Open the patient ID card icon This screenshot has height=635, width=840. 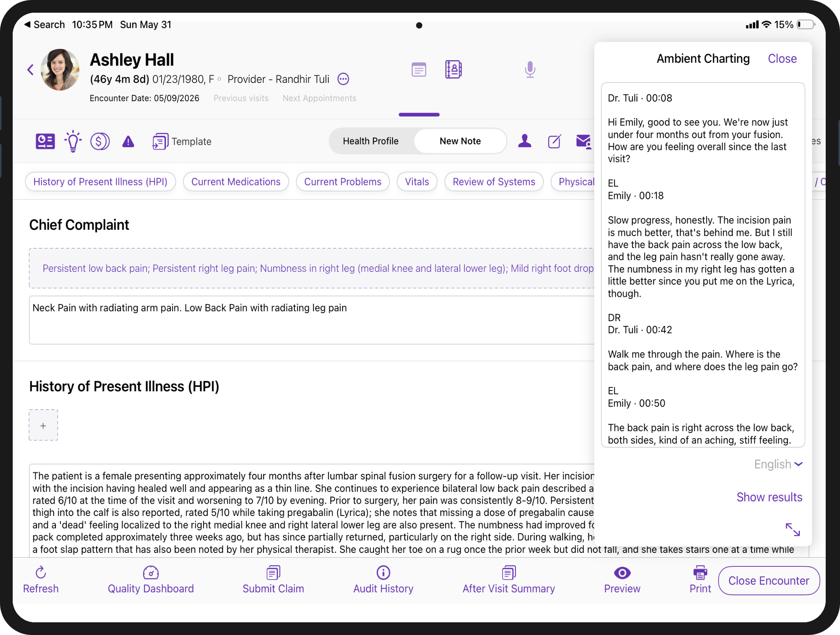tap(45, 141)
